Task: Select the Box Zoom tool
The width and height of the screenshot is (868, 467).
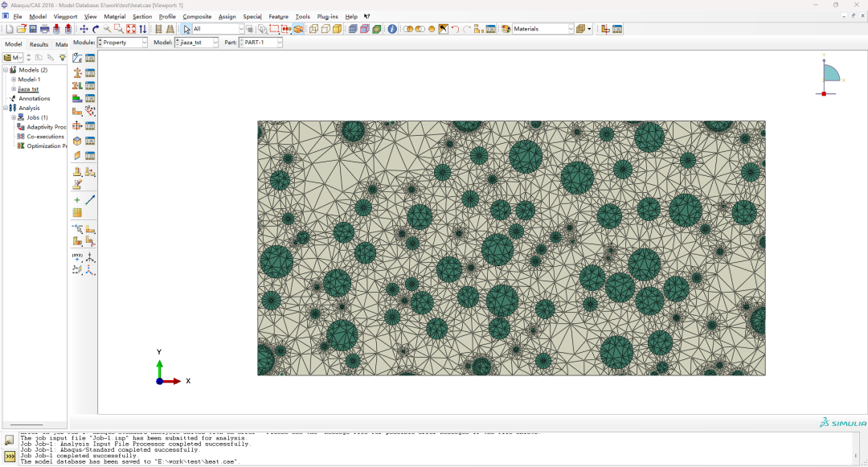Action: pos(118,29)
